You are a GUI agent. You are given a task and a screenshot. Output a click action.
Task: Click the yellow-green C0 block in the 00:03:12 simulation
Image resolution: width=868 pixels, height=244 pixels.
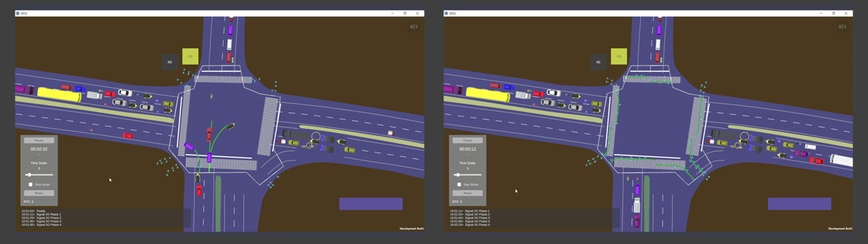point(619,56)
